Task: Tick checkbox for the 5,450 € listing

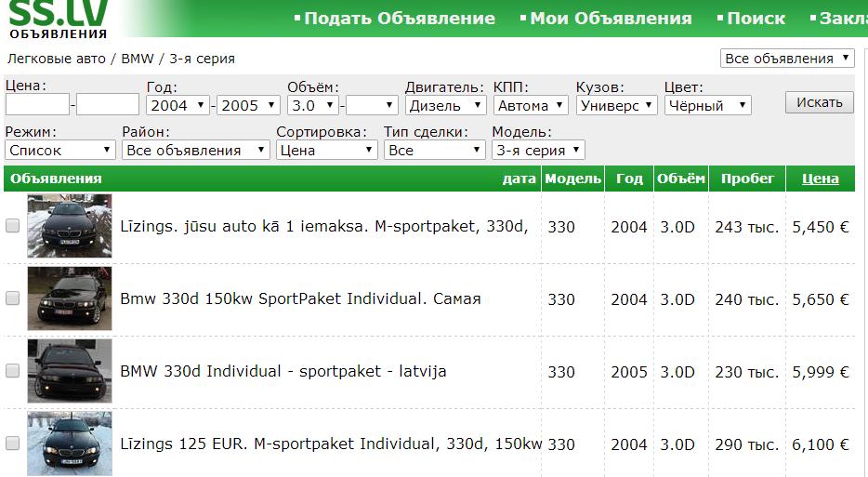Action: [13, 225]
